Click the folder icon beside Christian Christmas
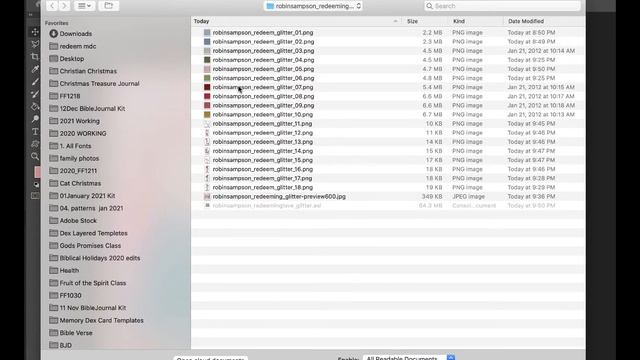The height and width of the screenshot is (360, 640). click(53, 71)
